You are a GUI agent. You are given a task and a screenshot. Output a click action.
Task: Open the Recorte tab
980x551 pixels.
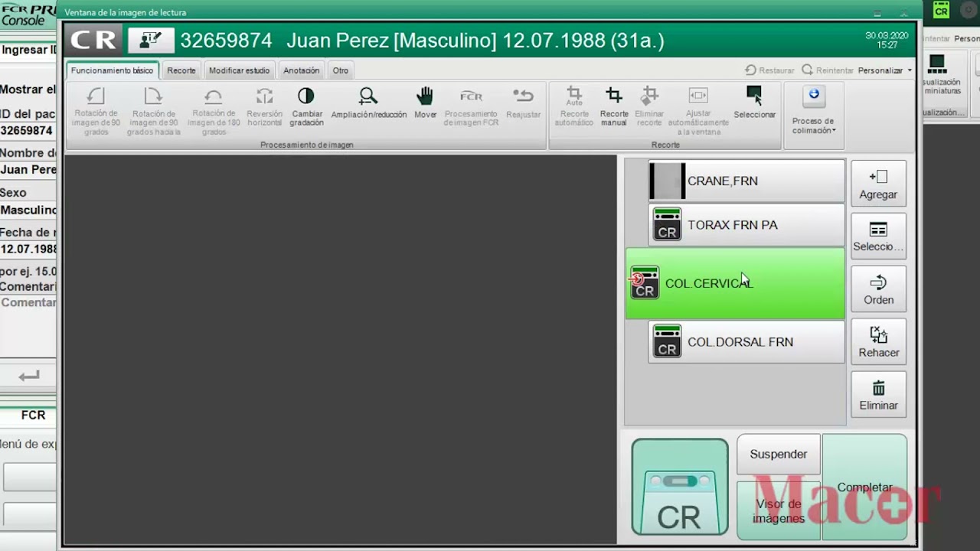pos(181,70)
